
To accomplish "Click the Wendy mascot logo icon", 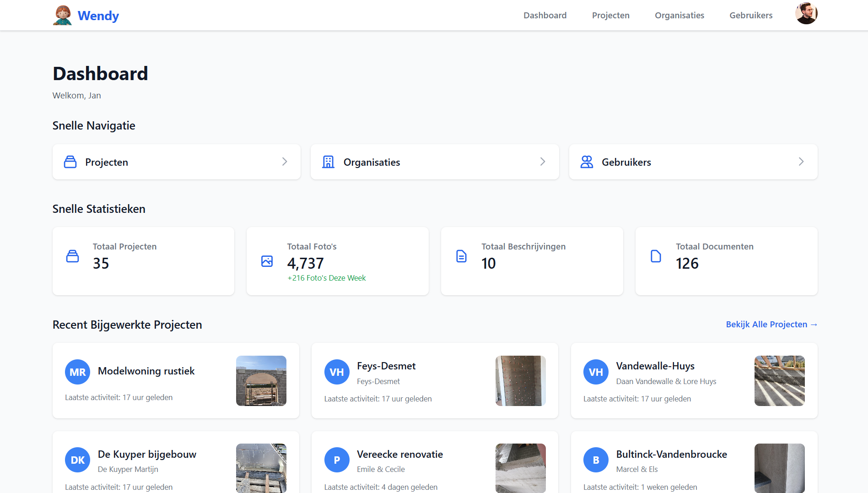I will [62, 15].
